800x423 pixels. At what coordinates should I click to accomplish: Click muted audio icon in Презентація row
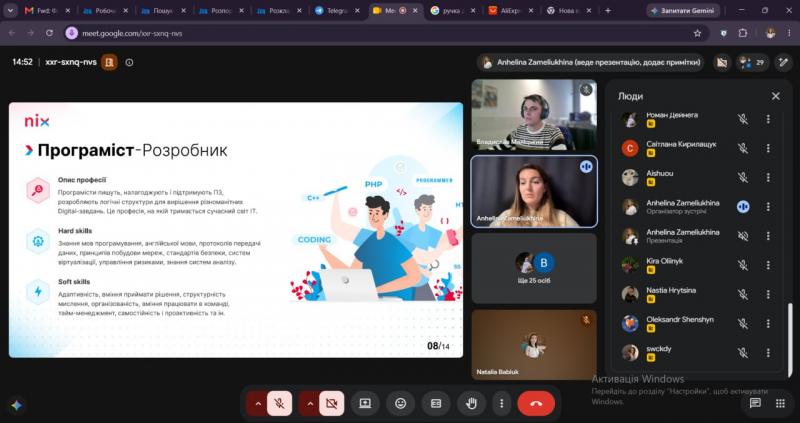coord(743,236)
